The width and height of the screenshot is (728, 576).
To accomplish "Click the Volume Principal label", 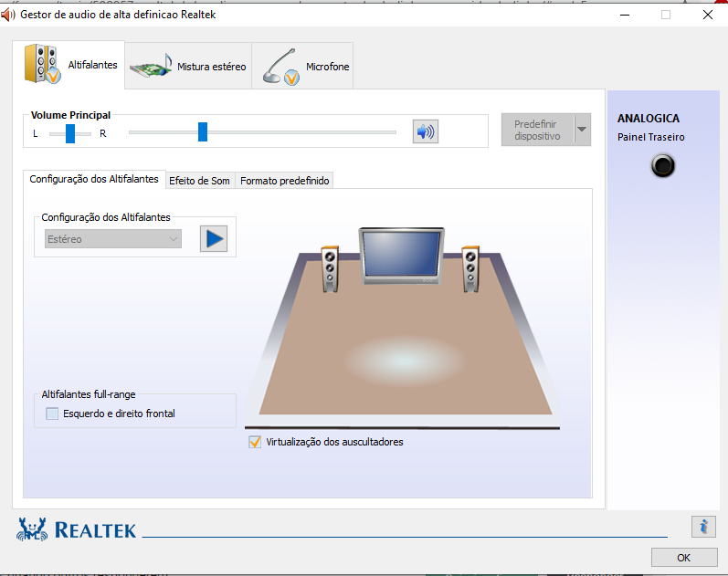I will (70, 115).
